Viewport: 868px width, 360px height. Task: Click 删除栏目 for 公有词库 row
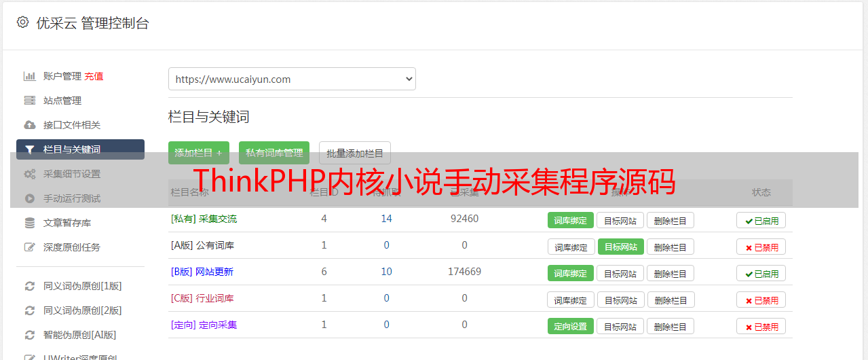(671, 247)
